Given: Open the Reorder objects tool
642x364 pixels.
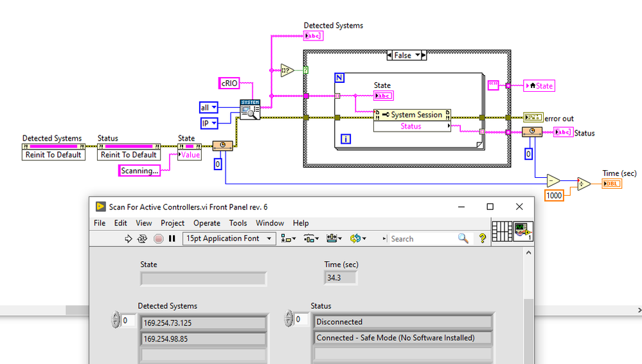Looking at the screenshot, I should tap(358, 238).
